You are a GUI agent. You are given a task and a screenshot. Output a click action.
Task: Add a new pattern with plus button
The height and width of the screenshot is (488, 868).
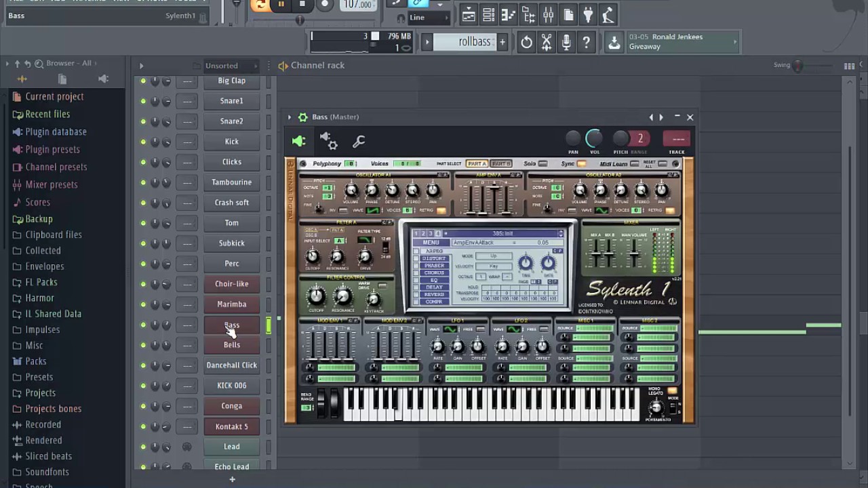coord(502,42)
